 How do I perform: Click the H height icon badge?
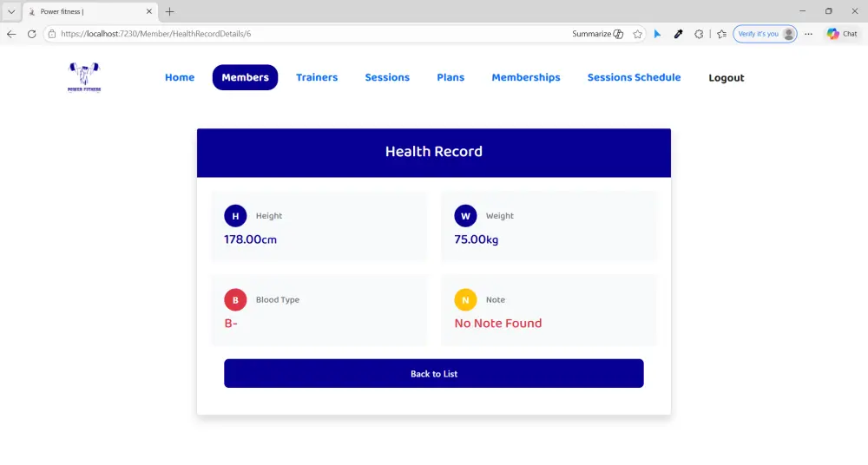tap(235, 216)
